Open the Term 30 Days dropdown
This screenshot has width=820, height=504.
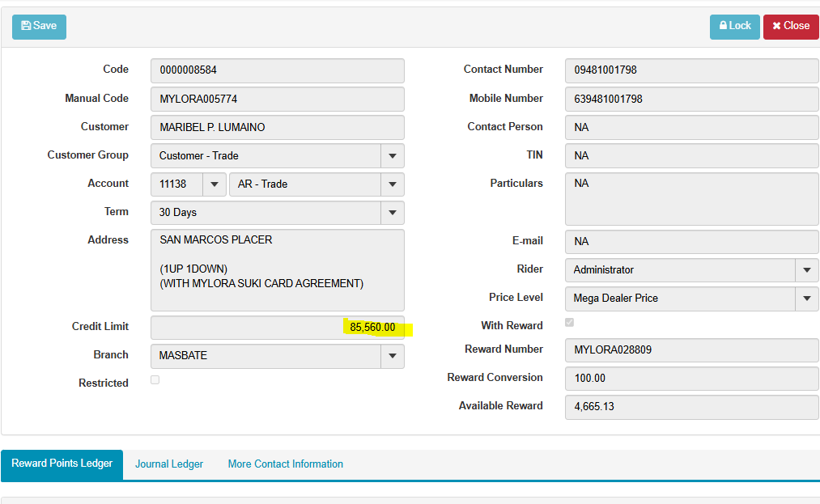[392, 213]
